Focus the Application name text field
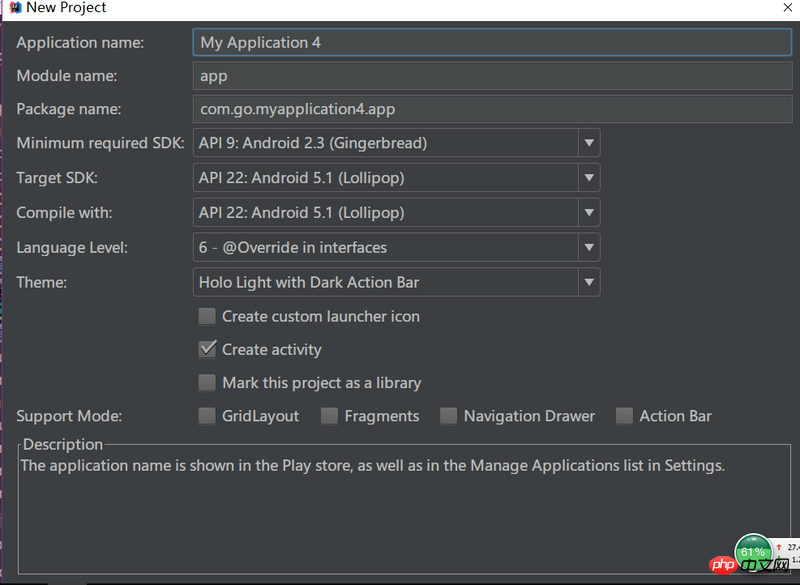 tap(490, 42)
